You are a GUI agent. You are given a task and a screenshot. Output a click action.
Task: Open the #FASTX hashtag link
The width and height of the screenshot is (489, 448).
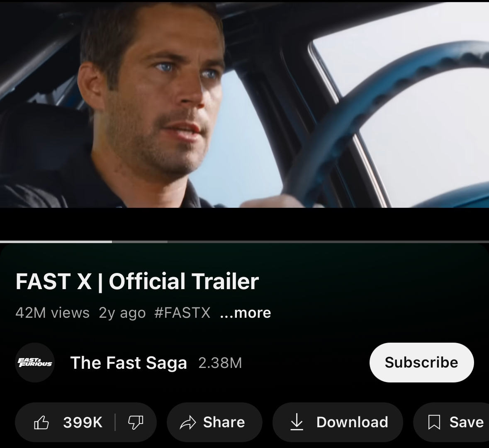(x=182, y=313)
